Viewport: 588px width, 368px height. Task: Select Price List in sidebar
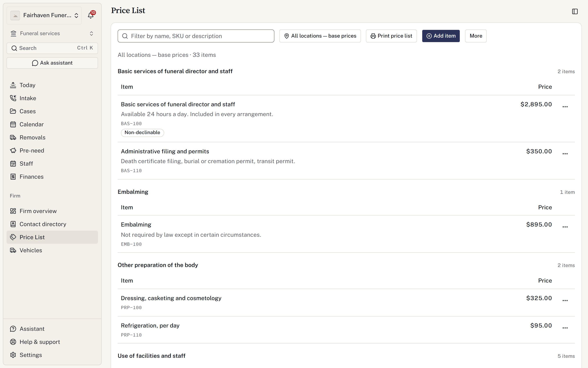[x=52, y=237]
